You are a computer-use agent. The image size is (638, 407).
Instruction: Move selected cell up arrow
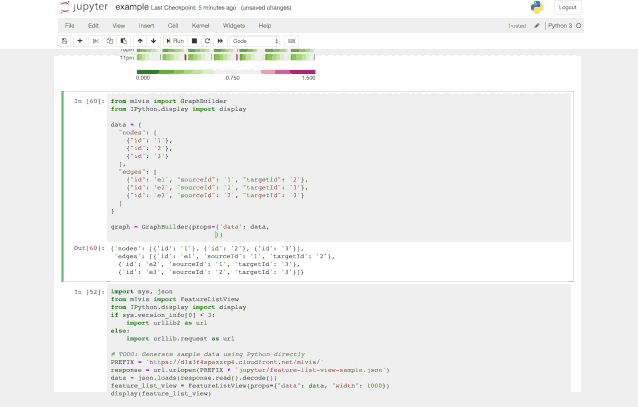pyautogui.click(x=139, y=40)
